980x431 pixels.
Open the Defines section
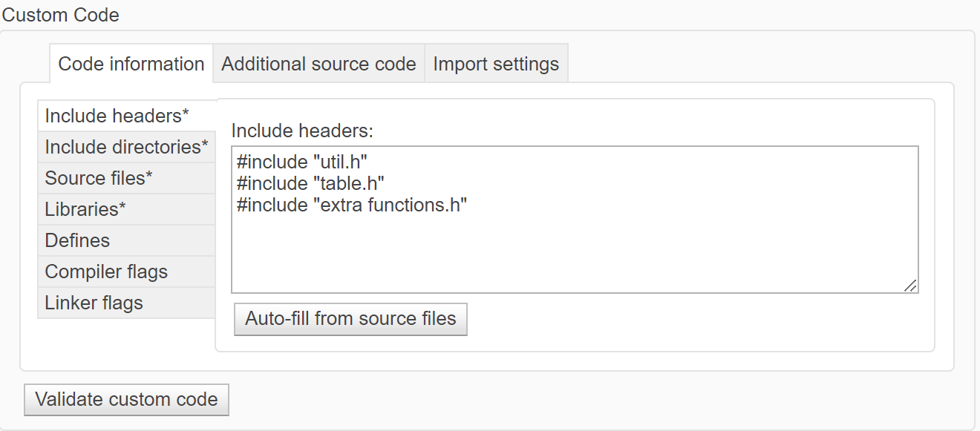point(77,240)
